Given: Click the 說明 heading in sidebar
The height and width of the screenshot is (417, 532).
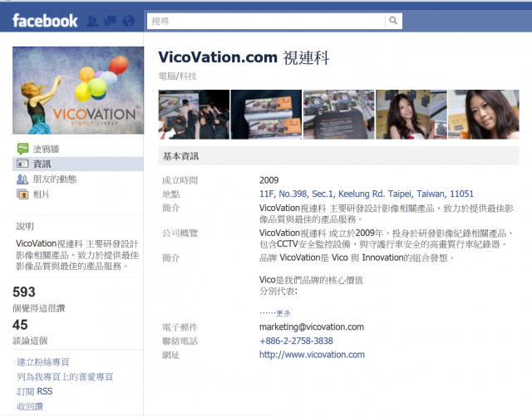Looking at the screenshot, I should pyautogui.click(x=25, y=226).
